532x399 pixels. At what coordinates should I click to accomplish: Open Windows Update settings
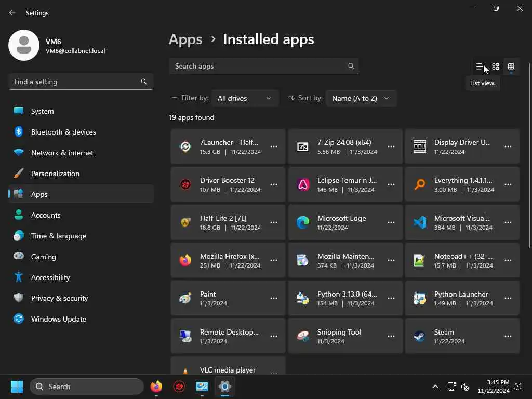tap(81, 320)
